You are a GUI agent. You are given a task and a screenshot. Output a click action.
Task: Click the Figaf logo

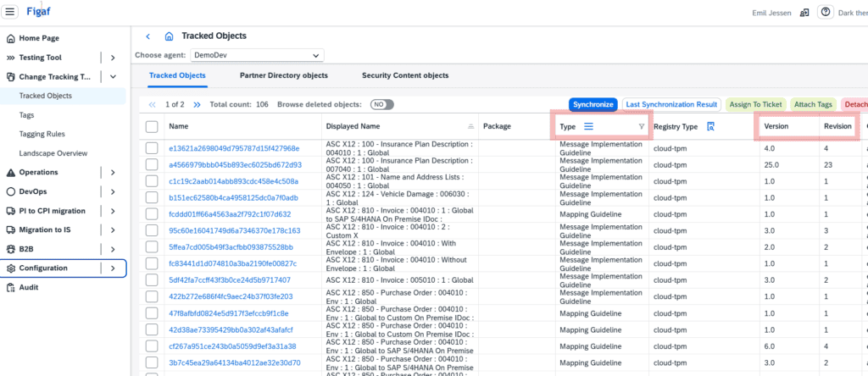coord(38,11)
